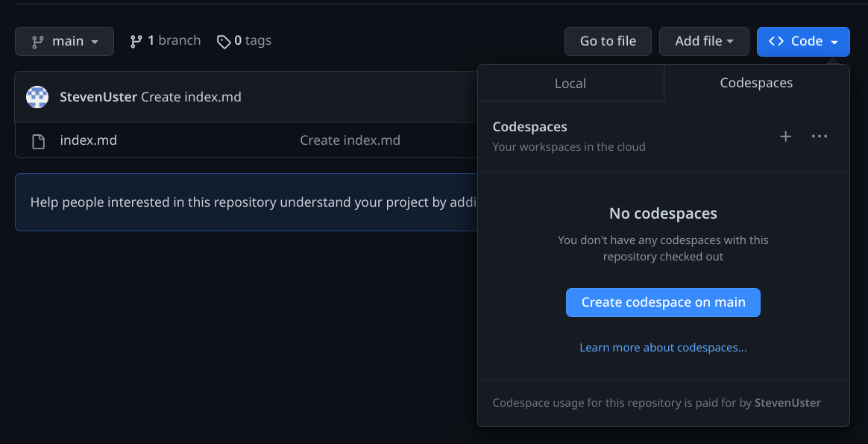868x444 pixels.
Task: Open the index.md row commit message
Action: pos(350,140)
